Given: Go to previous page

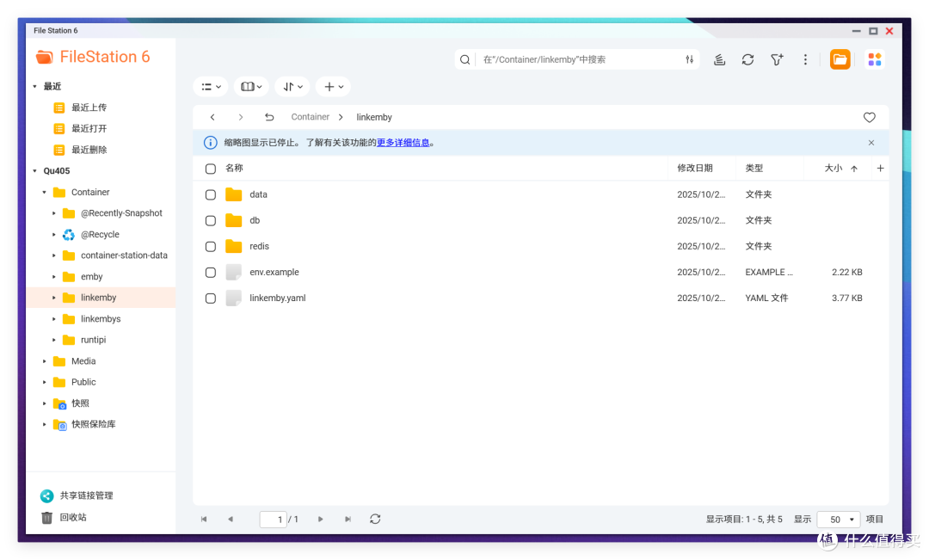Looking at the screenshot, I should click(x=231, y=519).
